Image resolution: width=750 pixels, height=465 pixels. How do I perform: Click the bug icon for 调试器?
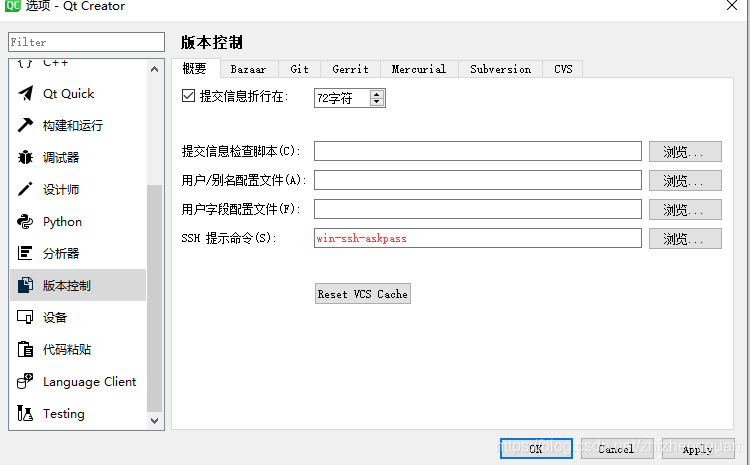(x=25, y=157)
